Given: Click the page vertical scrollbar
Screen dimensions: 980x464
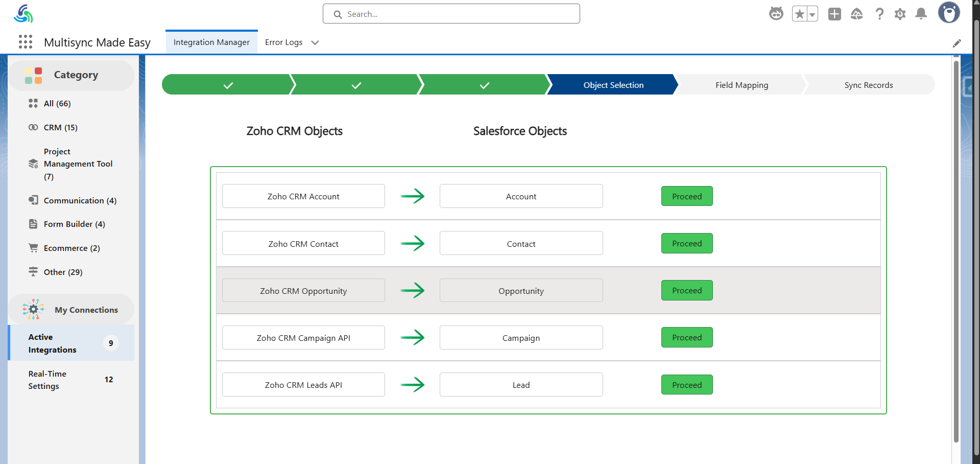Looking at the screenshot, I should point(956,250).
